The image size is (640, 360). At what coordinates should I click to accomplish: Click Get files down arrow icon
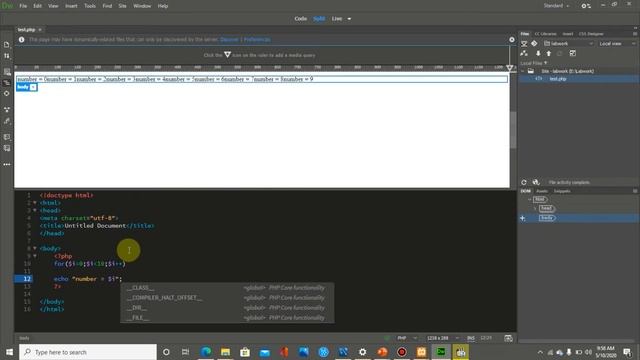pyautogui.click(x=538, y=53)
